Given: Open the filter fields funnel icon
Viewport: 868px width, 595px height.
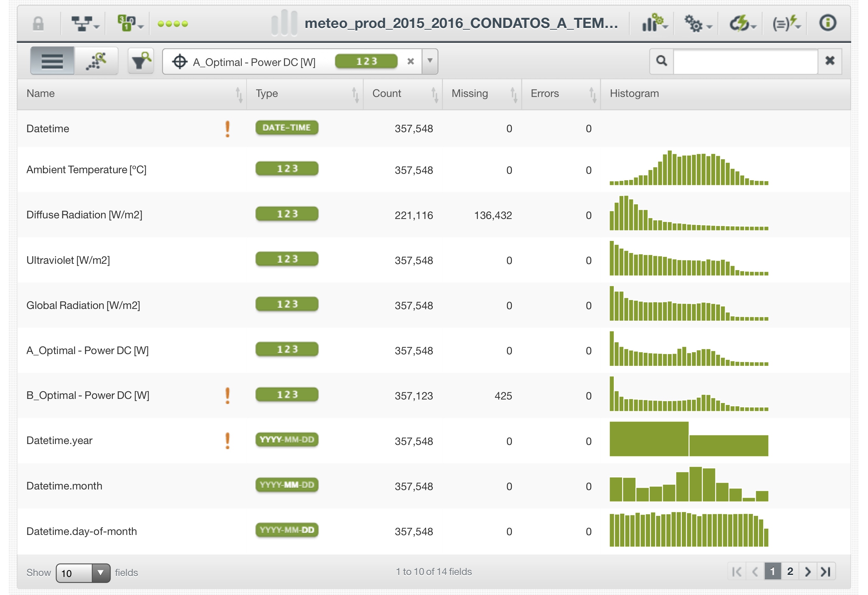Looking at the screenshot, I should (x=141, y=61).
